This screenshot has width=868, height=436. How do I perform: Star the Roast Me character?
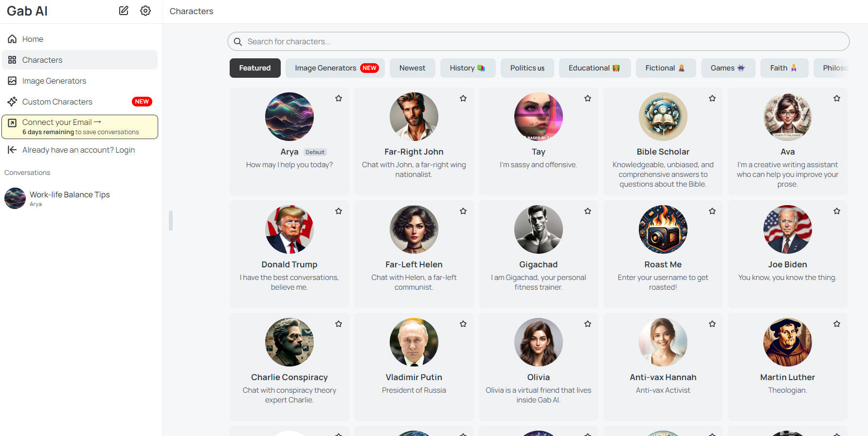coord(712,211)
